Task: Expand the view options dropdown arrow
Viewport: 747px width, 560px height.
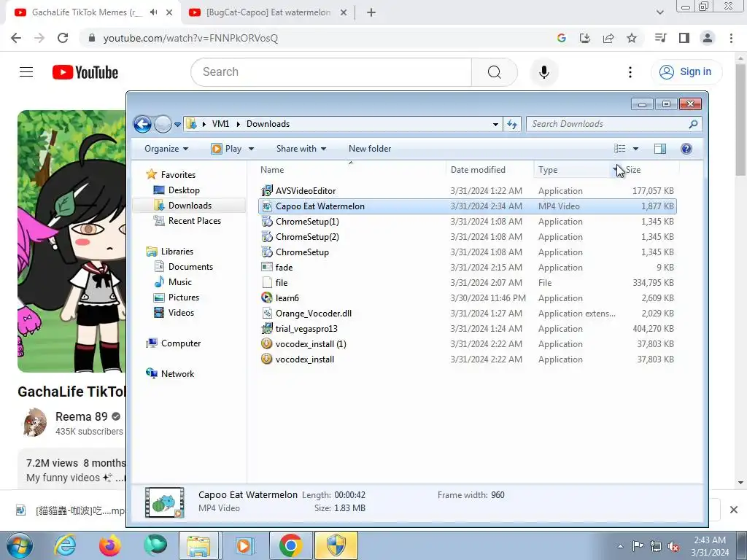Action: click(635, 149)
